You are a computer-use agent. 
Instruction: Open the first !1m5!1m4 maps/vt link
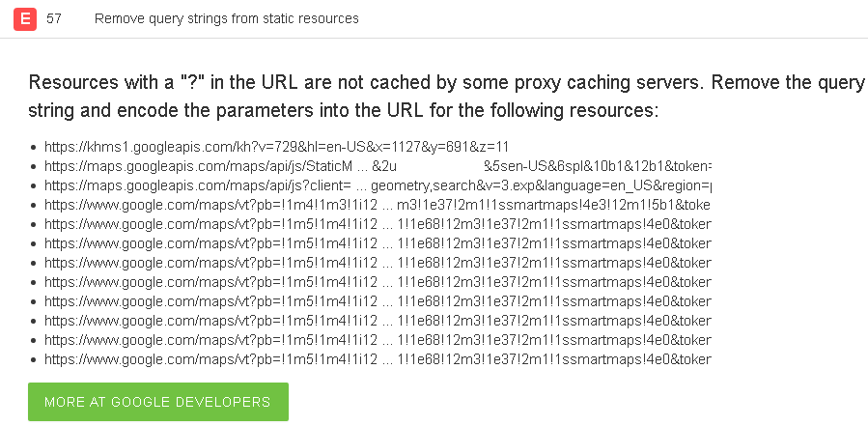(x=378, y=224)
